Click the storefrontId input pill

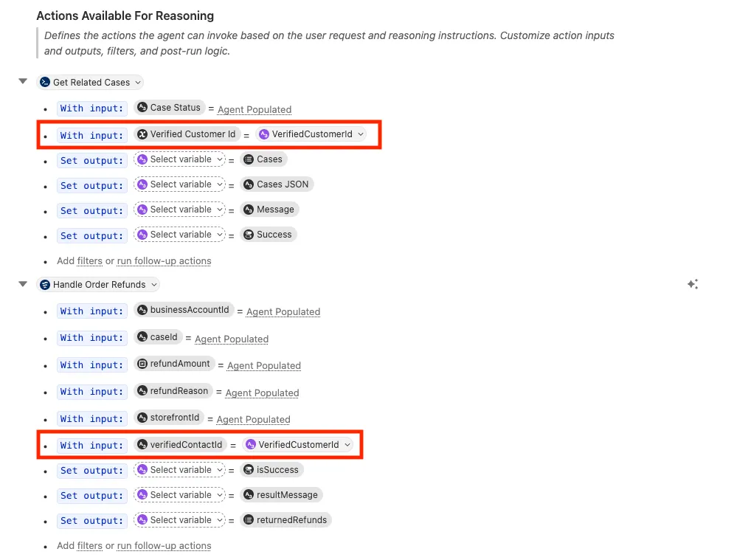(x=169, y=418)
